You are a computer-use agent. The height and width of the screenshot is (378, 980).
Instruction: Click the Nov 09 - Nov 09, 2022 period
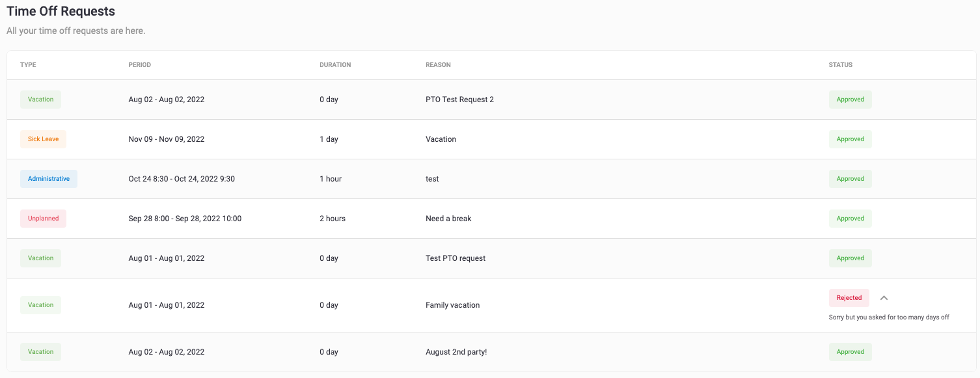click(167, 139)
